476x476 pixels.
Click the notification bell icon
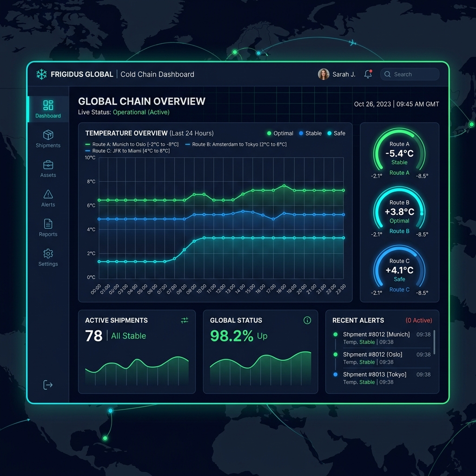368,74
